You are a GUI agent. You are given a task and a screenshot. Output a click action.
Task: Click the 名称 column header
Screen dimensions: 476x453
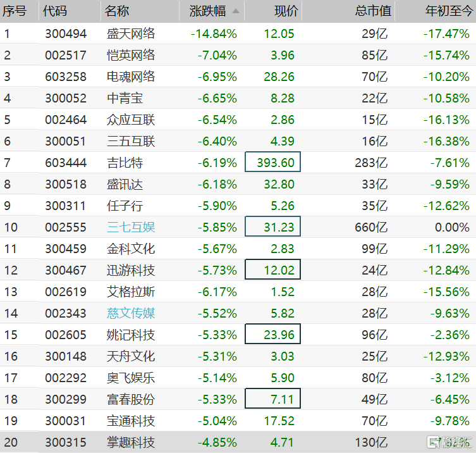[117, 11]
